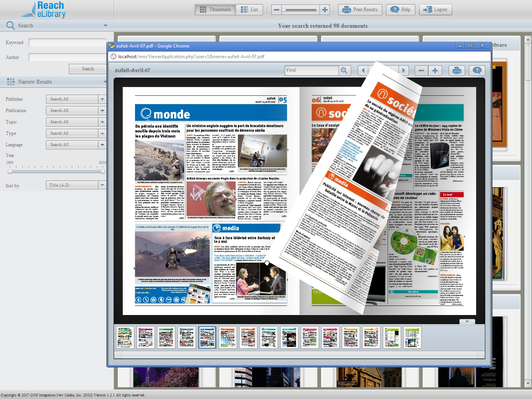
Task: Zoom out the document with the viewer minus button
Action: (421, 70)
